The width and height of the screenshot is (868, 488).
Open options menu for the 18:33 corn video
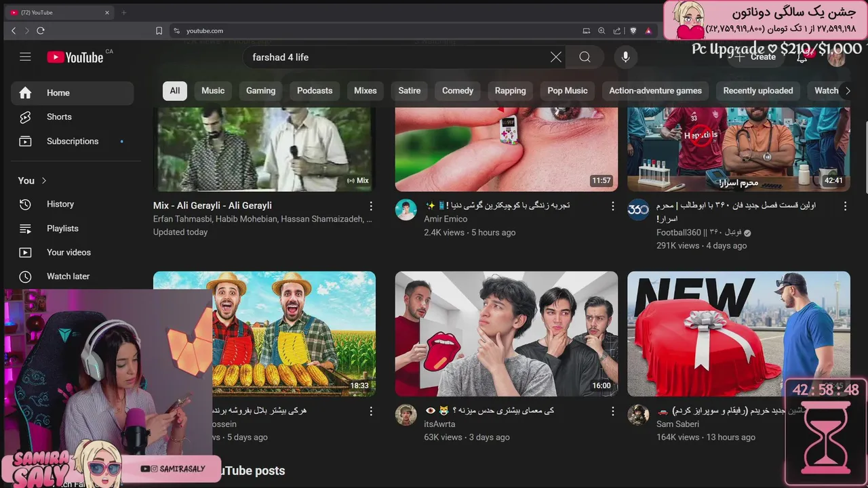click(x=370, y=411)
